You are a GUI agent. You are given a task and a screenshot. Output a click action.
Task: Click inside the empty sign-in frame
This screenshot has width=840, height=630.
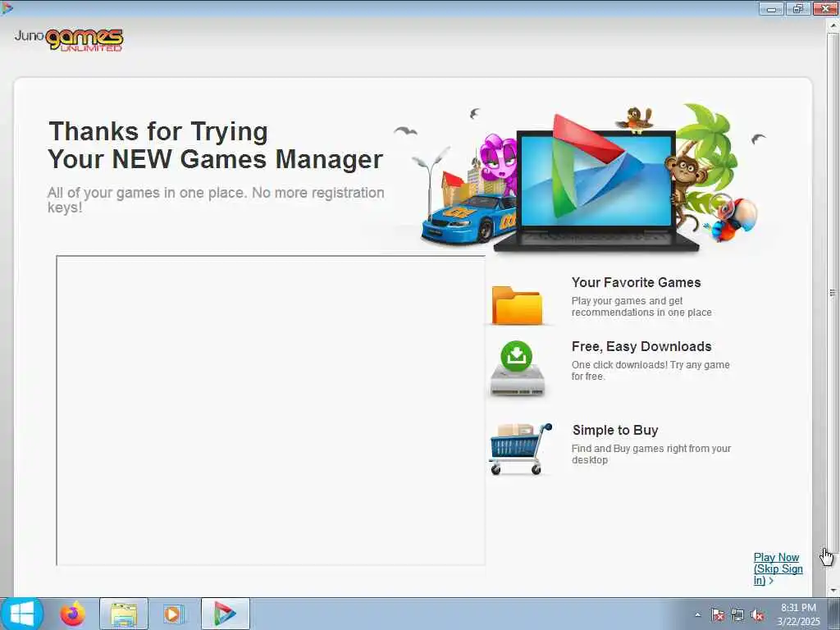click(271, 410)
